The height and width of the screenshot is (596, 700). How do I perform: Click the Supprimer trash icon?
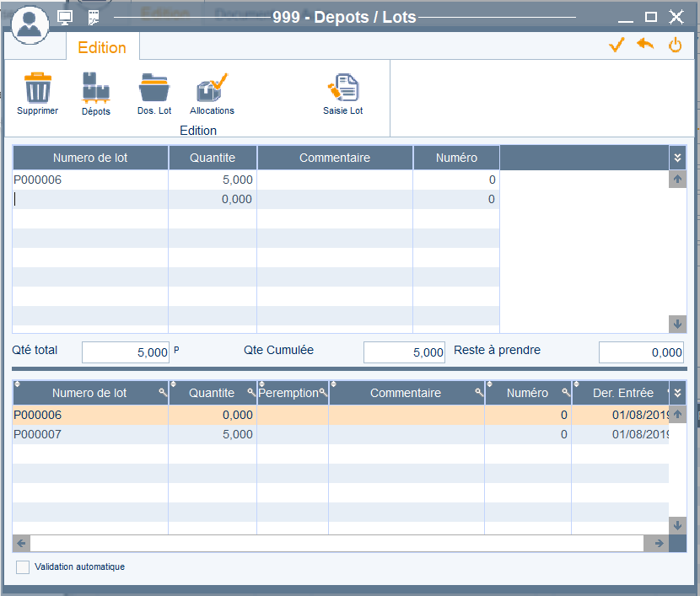pos(37,88)
